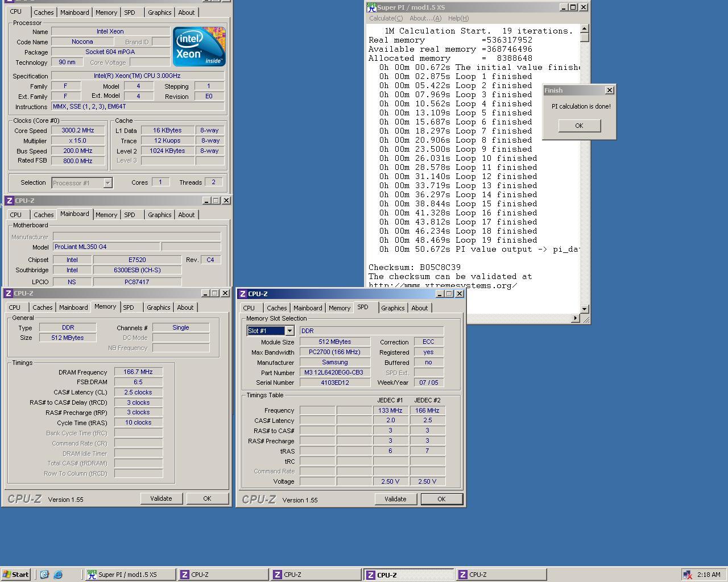Click OK in the Finish dialog
728x582 pixels.
tap(579, 126)
